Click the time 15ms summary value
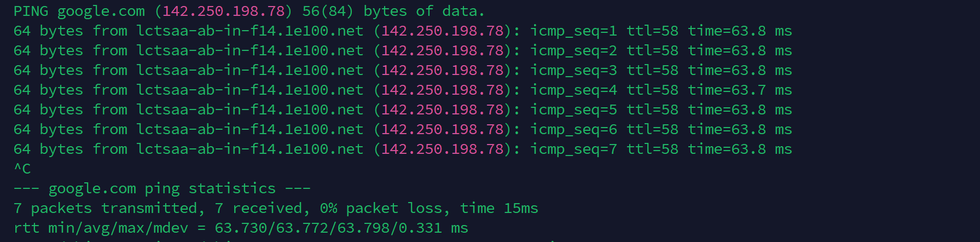Viewport: 980px width, 242px height. [x=499, y=208]
